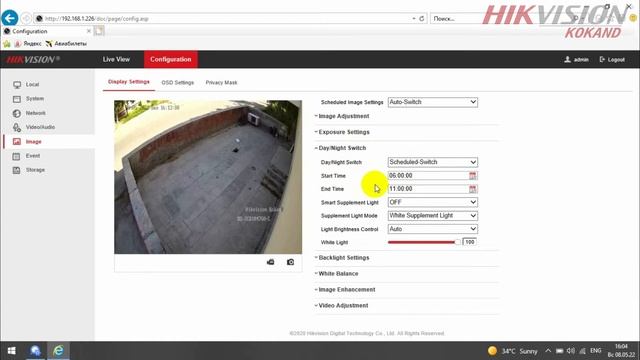
Task: Click the Авиабилеты bookmark link
Action: 66,44
